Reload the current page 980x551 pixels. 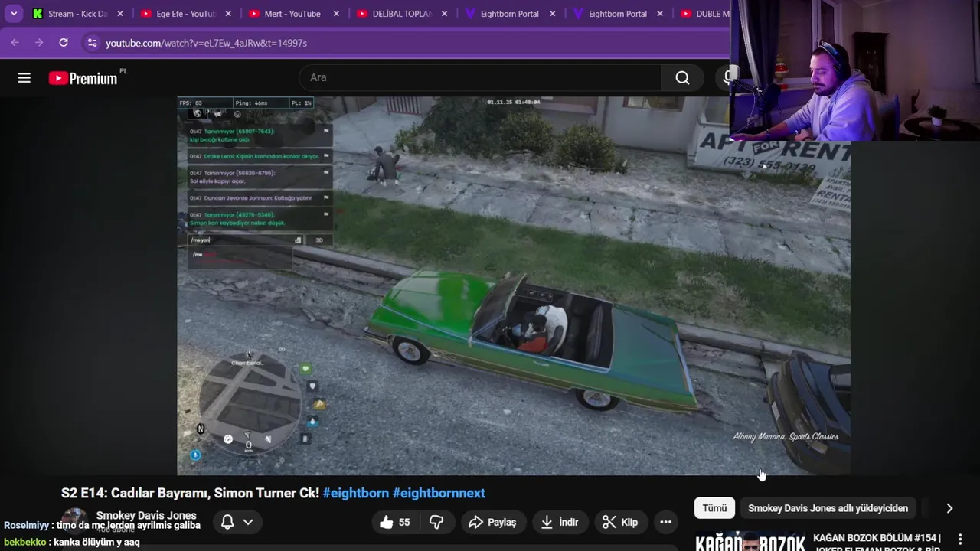coord(64,43)
